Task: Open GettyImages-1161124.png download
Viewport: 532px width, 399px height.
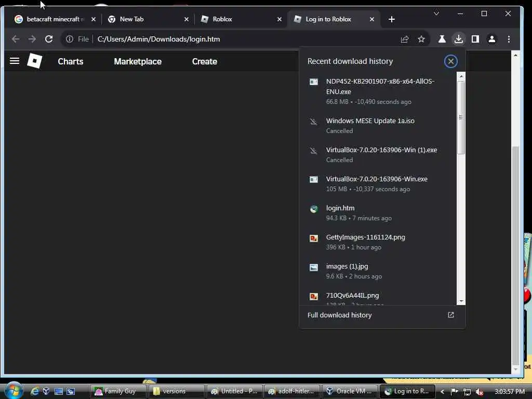Action: 378,242
